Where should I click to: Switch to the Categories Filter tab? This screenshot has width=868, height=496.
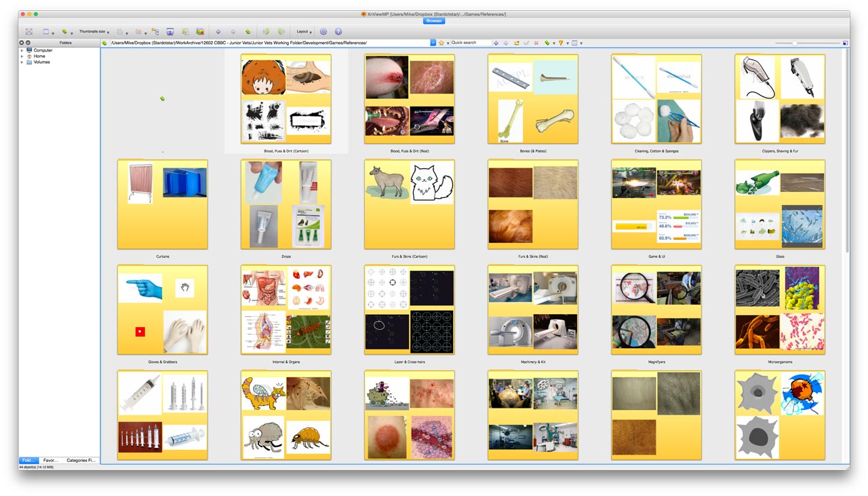[x=81, y=460]
